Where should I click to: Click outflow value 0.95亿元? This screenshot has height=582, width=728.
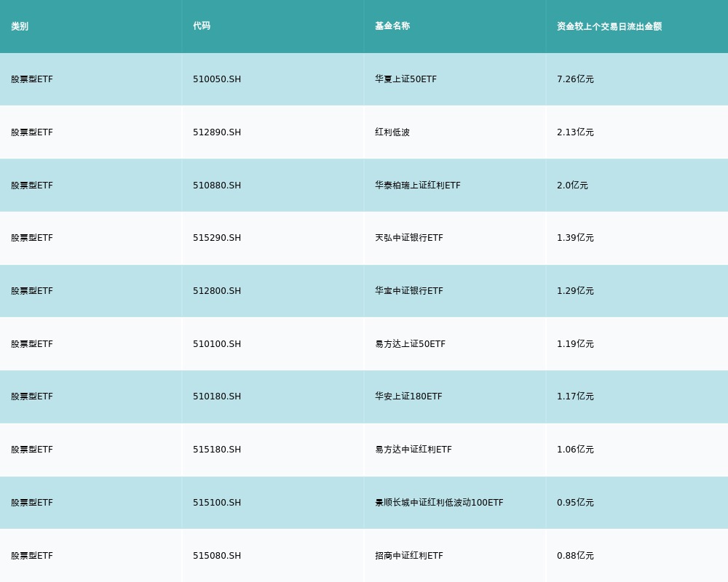tap(575, 503)
